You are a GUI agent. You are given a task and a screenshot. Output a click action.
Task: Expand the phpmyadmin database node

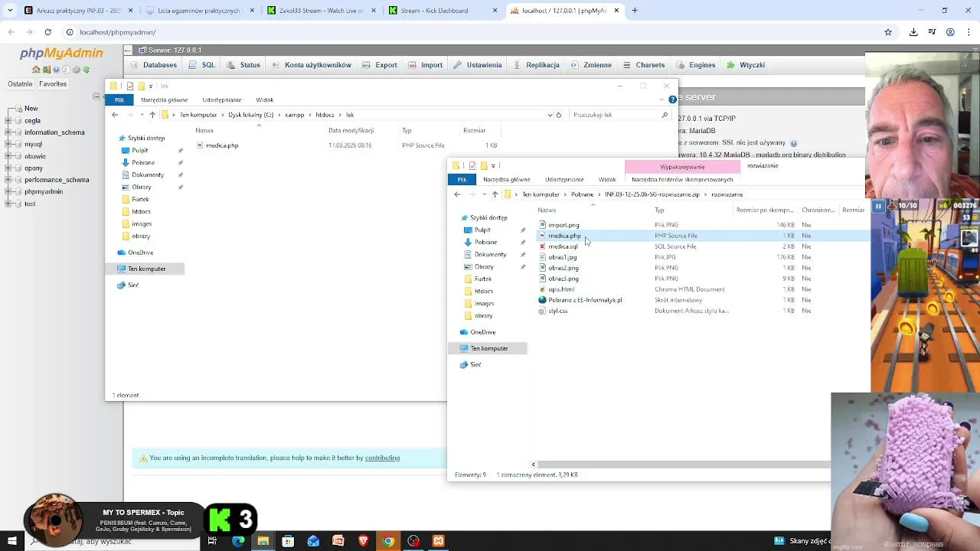click(8, 192)
